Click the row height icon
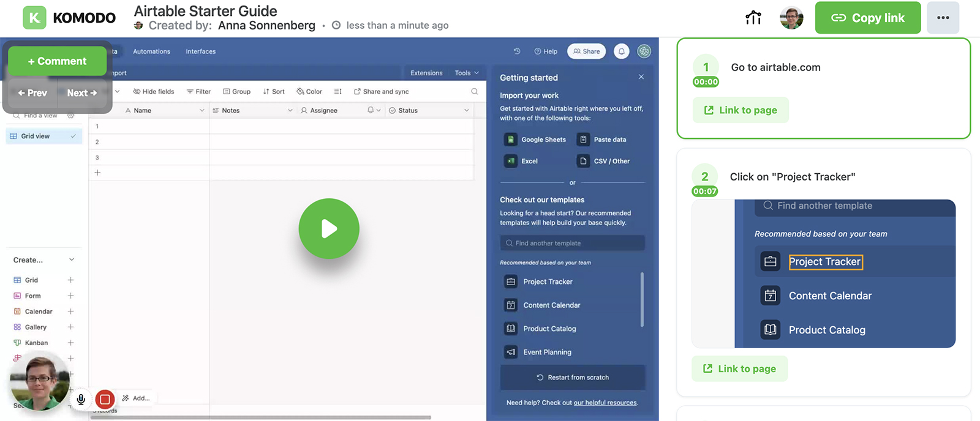 [337, 92]
